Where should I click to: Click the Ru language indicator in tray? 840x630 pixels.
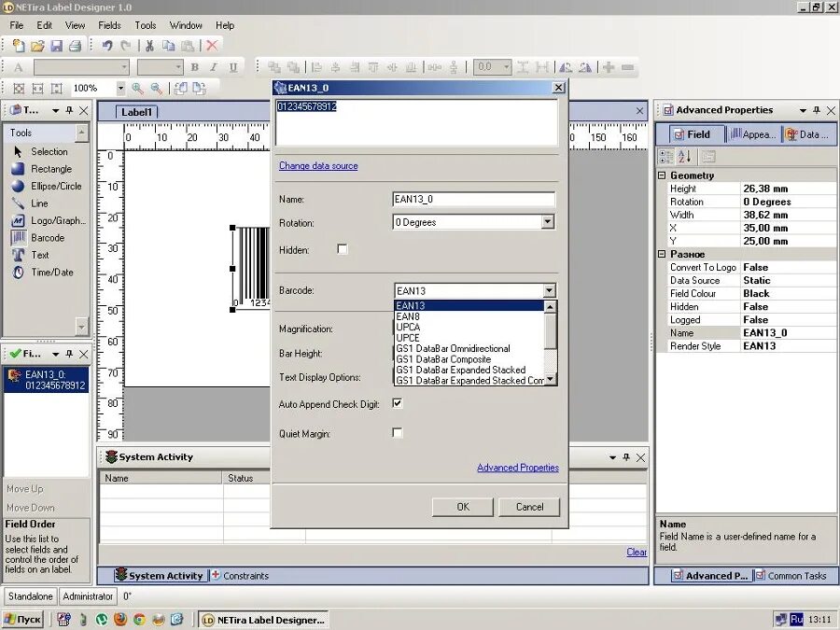click(797, 620)
